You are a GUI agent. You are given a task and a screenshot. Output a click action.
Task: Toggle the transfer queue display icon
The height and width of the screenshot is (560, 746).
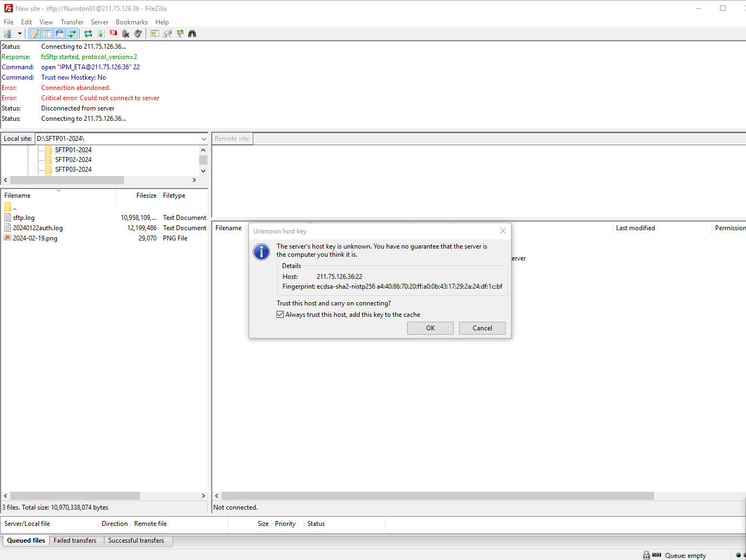point(72,34)
